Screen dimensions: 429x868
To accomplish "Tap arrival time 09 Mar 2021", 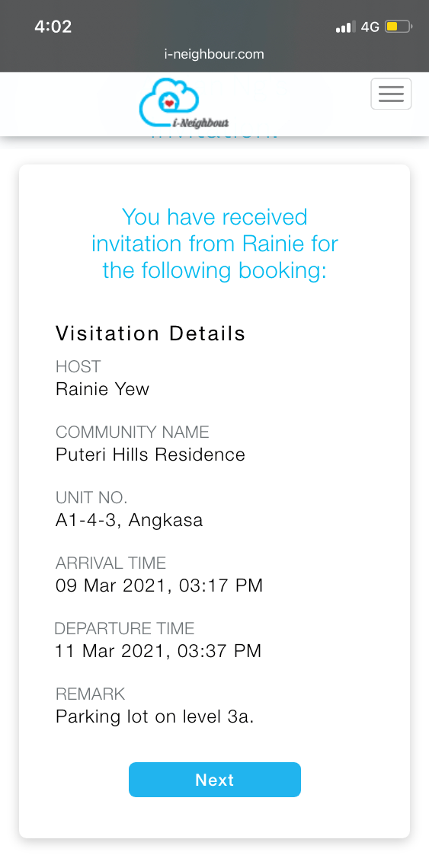I will 159,586.
